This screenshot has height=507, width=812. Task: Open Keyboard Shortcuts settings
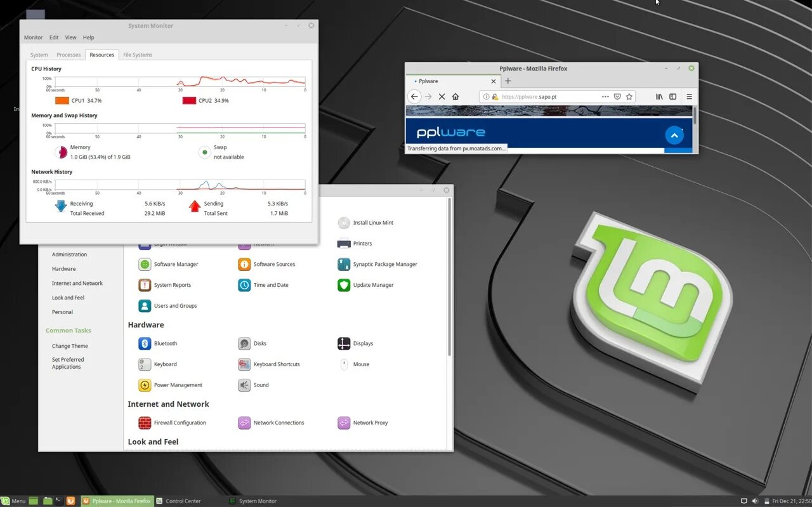[x=269, y=364]
